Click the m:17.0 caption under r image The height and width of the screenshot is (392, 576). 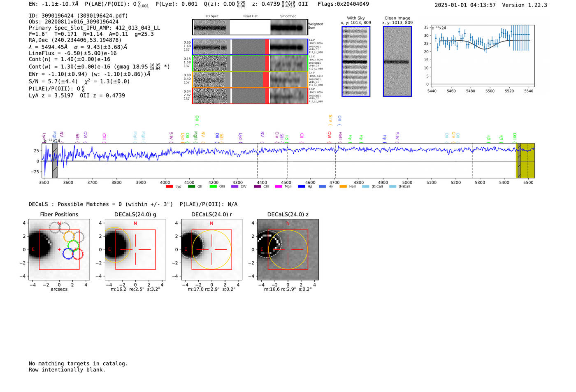pyautogui.click(x=211, y=289)
